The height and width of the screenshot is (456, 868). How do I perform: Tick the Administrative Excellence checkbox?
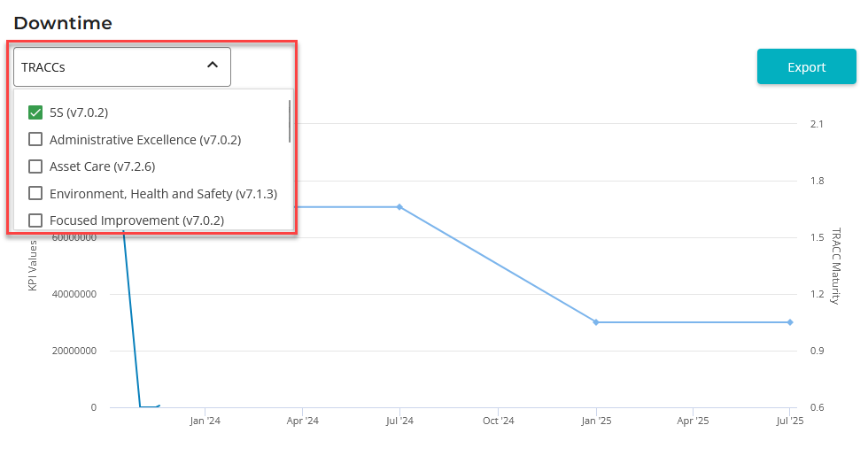(x=35, y=139)
